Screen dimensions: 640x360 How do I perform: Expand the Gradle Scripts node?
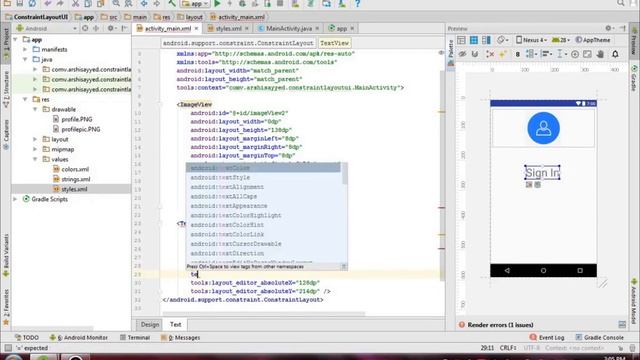pos(16,199)
